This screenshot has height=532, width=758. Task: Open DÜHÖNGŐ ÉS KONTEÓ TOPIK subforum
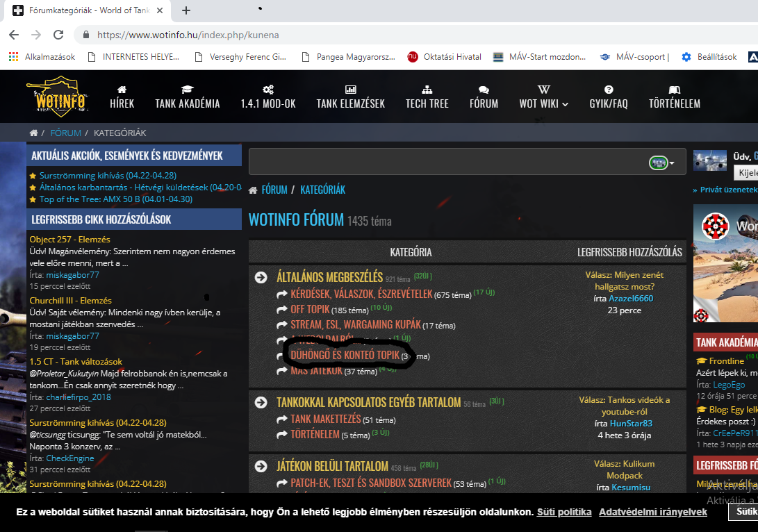[345, 355]
